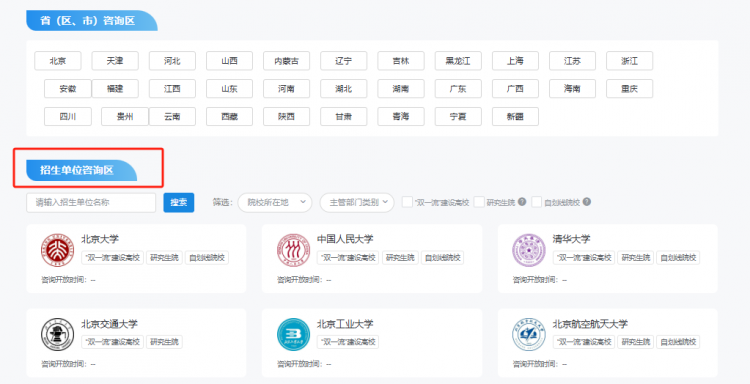Click 研究生院 tag on 清华大学 card
This screenshot has width=750, height=384.
click(636, 257)
